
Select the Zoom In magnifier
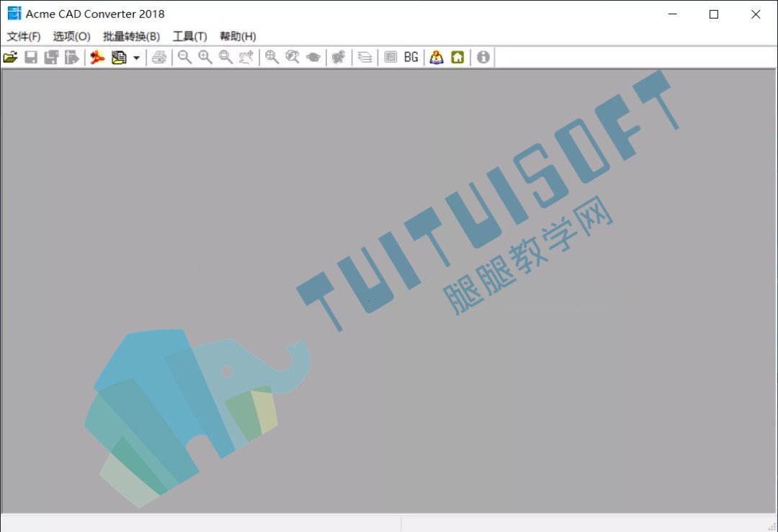(205, 58)
